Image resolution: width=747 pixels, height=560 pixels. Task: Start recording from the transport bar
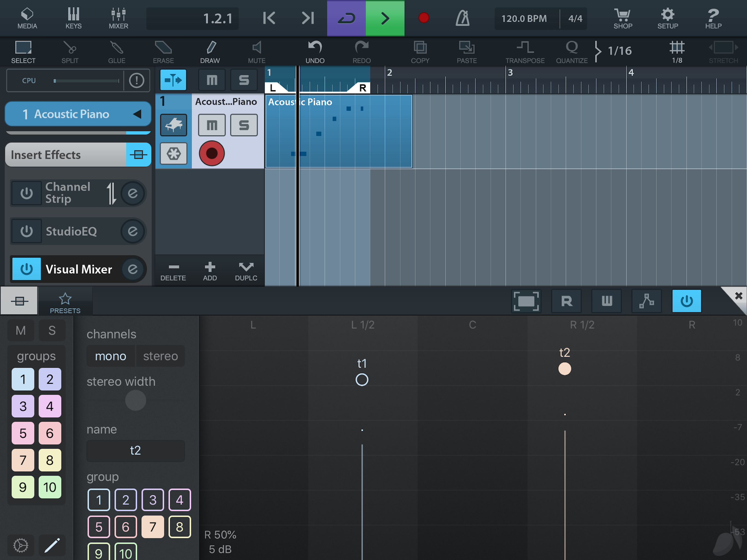(x=424, y=18)
